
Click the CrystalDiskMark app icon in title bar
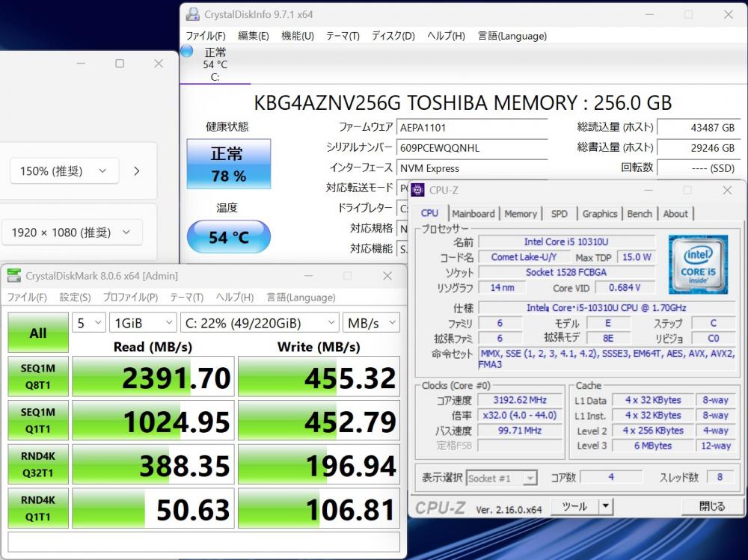click(13, 276)
